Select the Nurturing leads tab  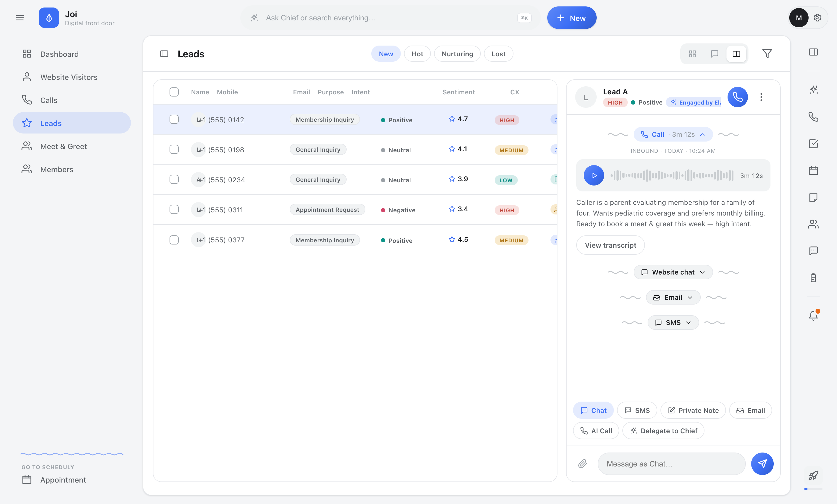click(x=457, y=54)
